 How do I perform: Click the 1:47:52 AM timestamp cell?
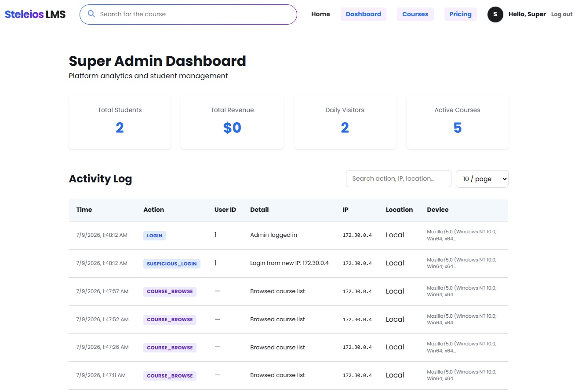[102, 319]
